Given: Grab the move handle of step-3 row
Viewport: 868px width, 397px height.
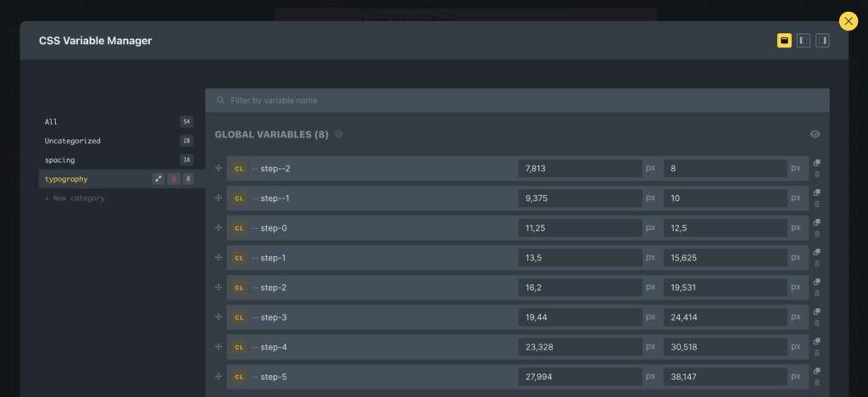Looking at the screenshot, I should (x=219, y=317).
